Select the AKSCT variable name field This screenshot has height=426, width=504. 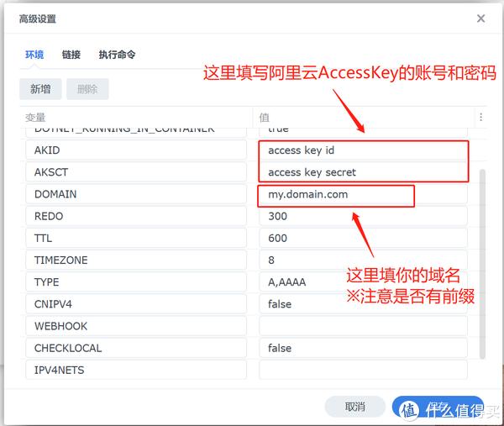point(136,172)
